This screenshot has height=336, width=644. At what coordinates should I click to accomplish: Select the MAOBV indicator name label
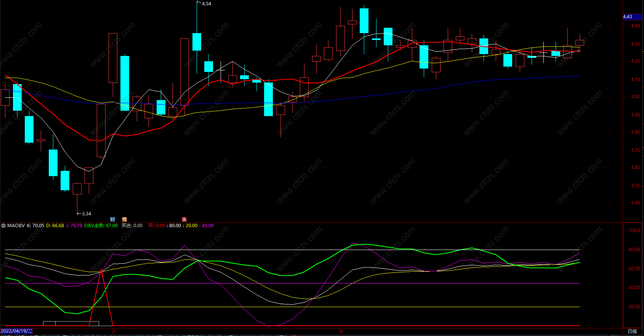coord(16,226)
